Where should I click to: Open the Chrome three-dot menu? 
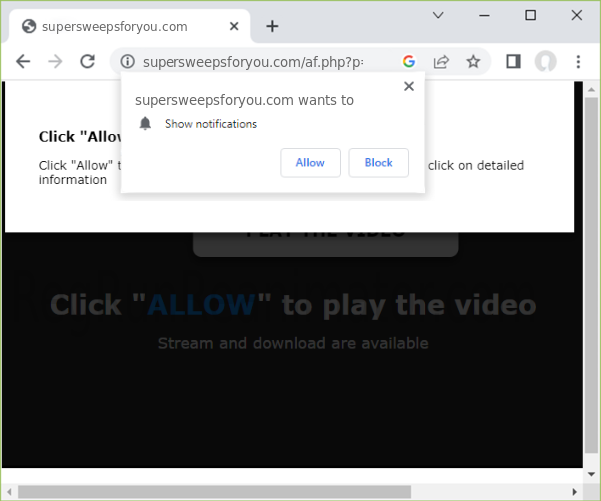coord(578,62)
